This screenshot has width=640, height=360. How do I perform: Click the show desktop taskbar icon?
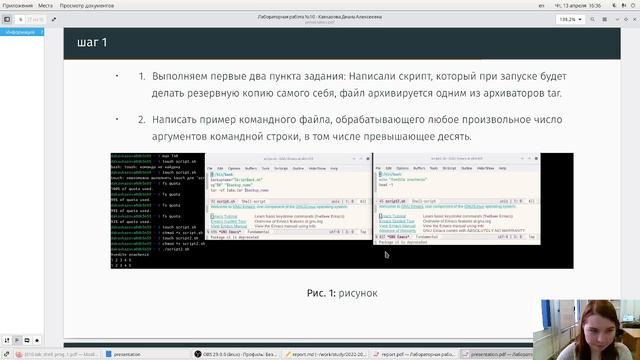tap(6, 354)
